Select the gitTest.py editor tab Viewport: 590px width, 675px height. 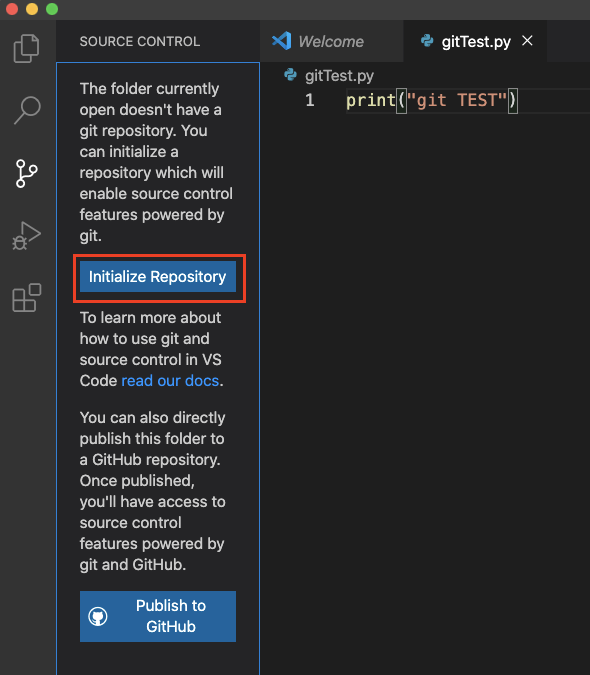476,41
